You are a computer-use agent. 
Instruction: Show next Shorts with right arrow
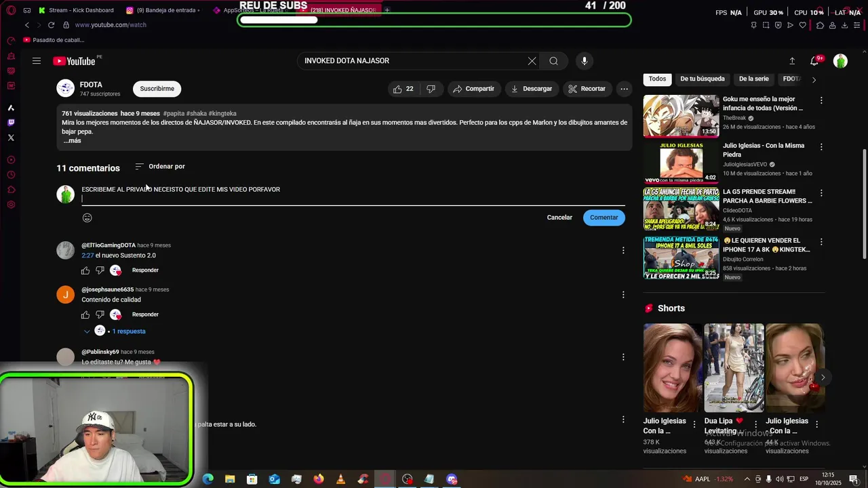(x=823, y=378)
